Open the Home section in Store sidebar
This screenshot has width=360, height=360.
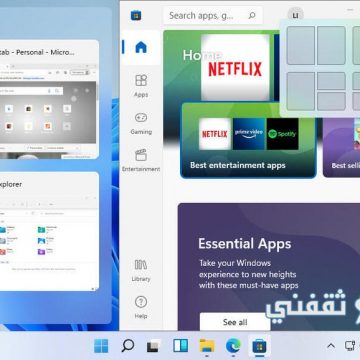point(141,47)
